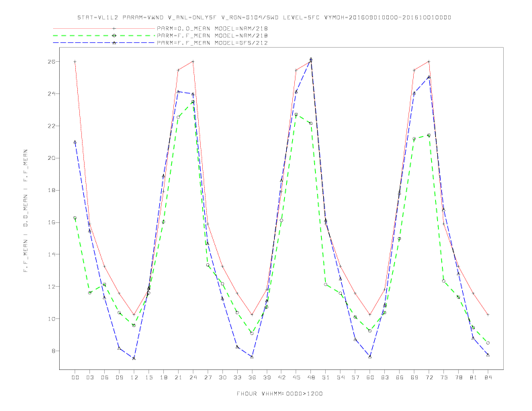
Task: Click x-axis forecast hour label 42
Action: [x=281, y=377]
